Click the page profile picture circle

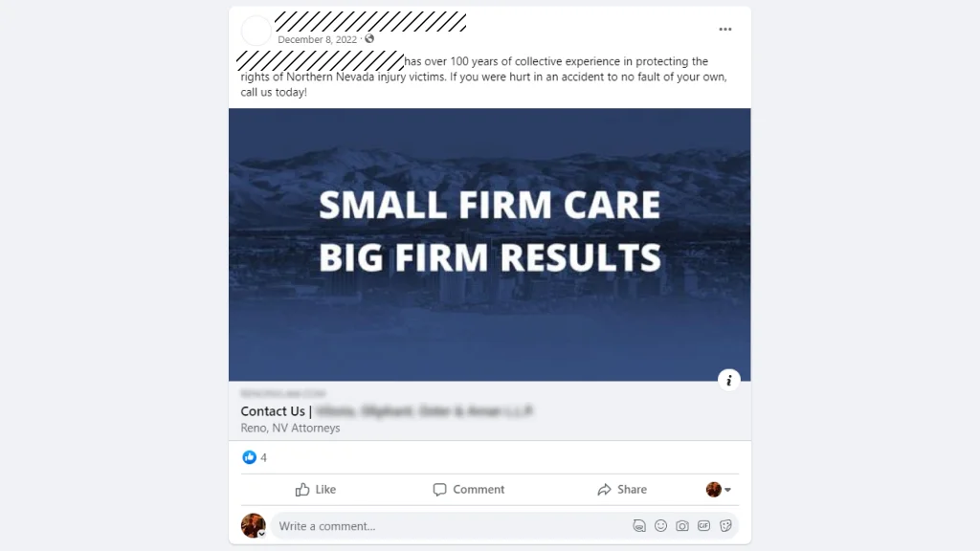point(256,30)
